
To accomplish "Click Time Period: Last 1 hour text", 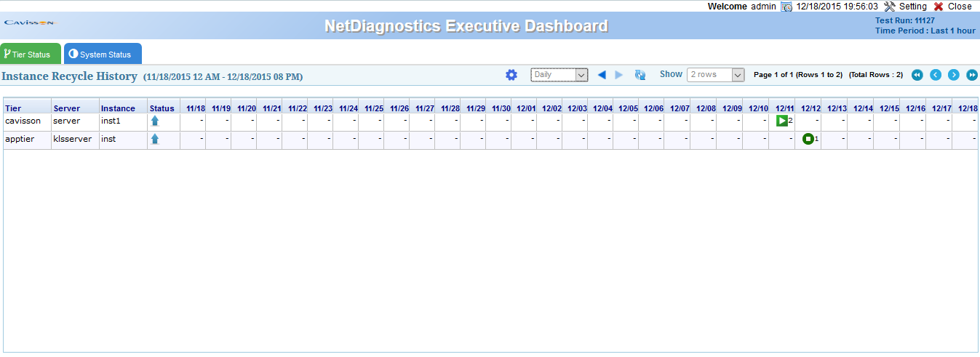I will click(925, 31).
